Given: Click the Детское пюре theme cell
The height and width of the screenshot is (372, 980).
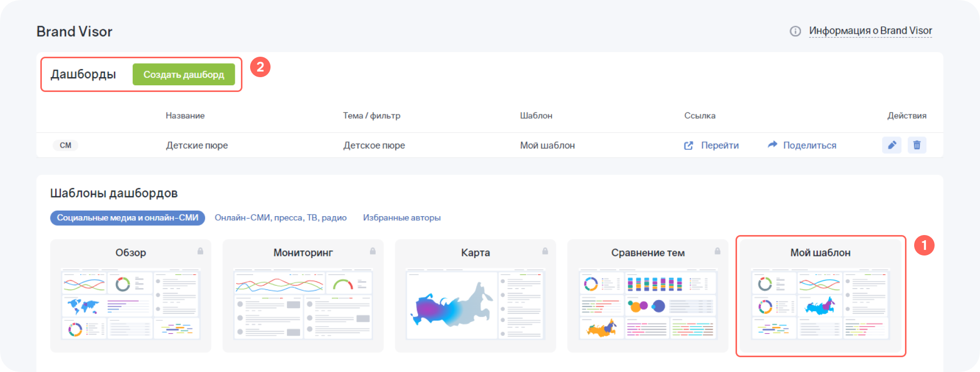Looking at the screenshot, I should [374, 146].
